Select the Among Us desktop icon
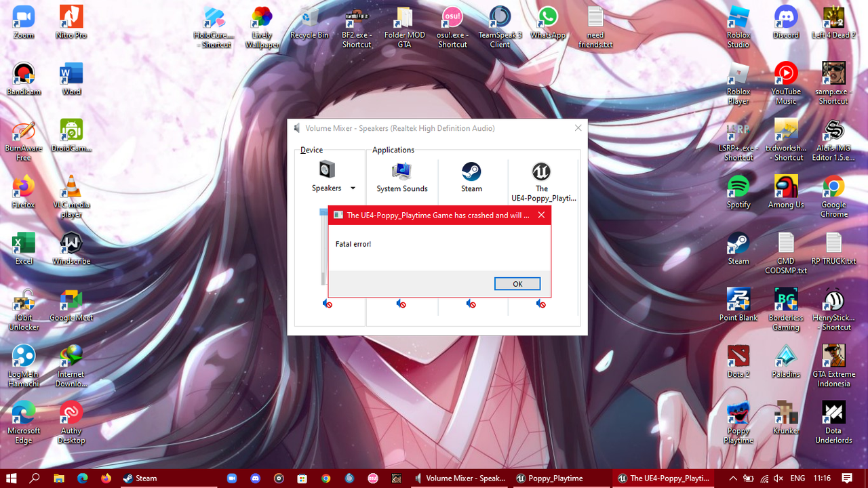The image size is (868, 488). coord(786,192)
